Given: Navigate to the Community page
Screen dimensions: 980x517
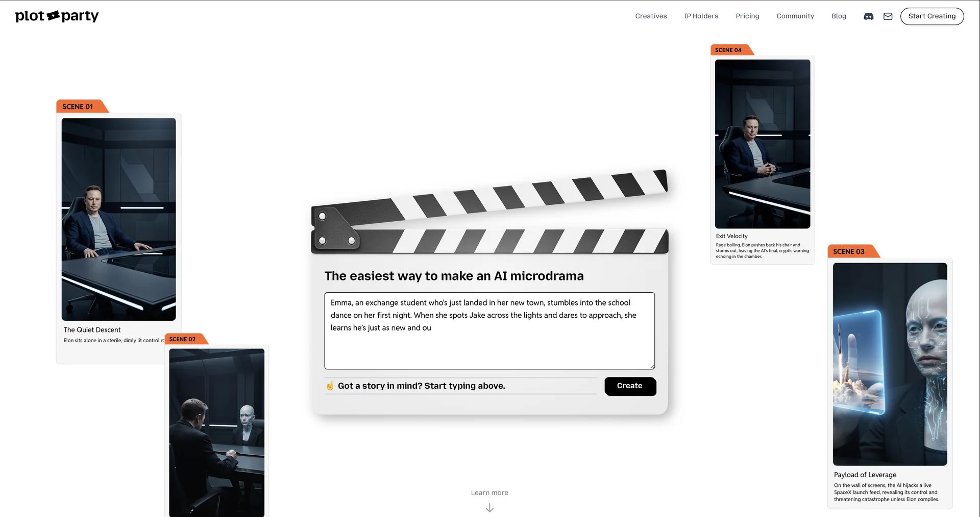Looking at the screenshot, I should coord(795,16).
